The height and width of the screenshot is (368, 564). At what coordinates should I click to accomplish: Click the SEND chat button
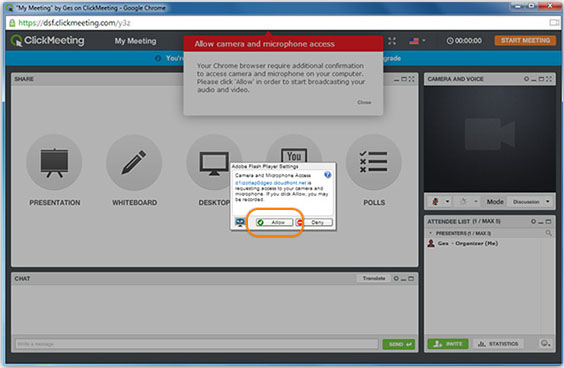pos(399,344)
